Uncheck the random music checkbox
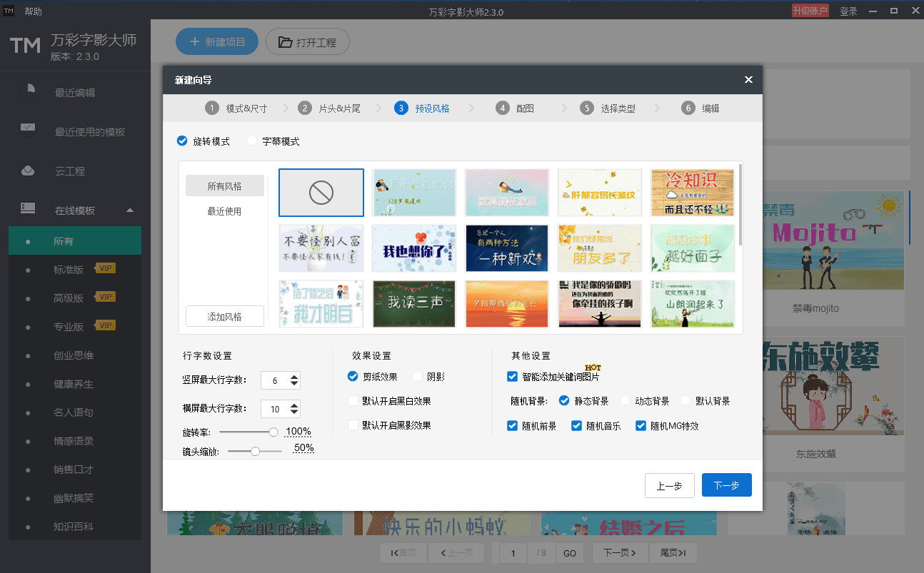Viewport: 924px width, 573px height. tap(577, 426)
